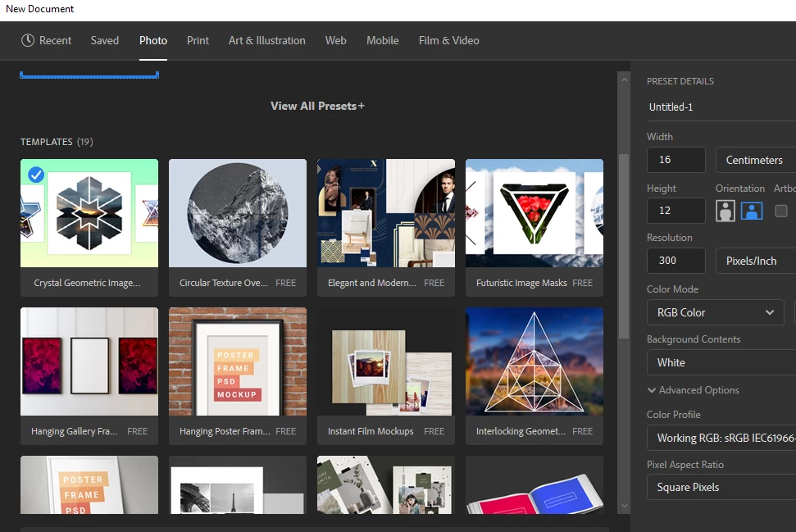Click the template list scroll up arrow
Viewport: 796px width, 532px height.
pos(625,80)
